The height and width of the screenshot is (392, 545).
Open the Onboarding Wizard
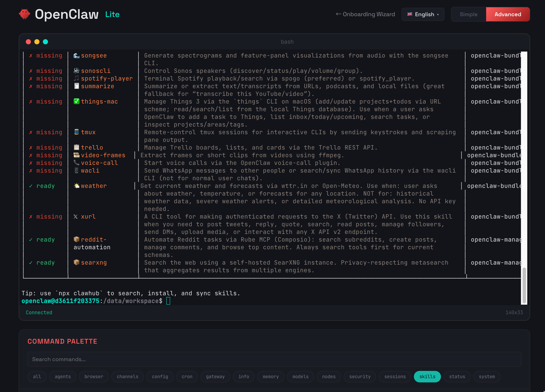click(x=365, y=14)
